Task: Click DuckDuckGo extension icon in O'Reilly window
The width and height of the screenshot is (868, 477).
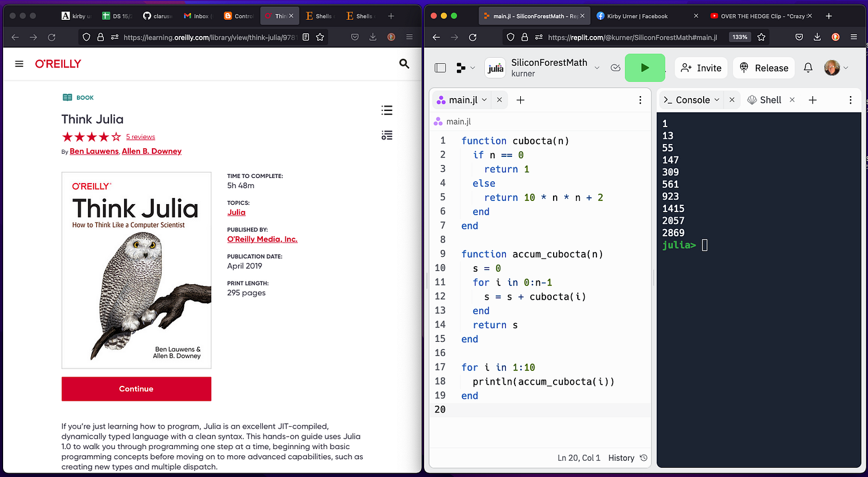Action: tap(391, 37)
